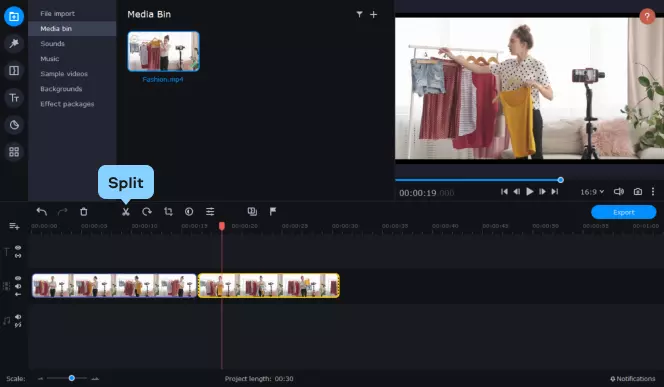Open the More tools grid tab
The width and height of the screenshot is (664, 387).
pos(14,152)
